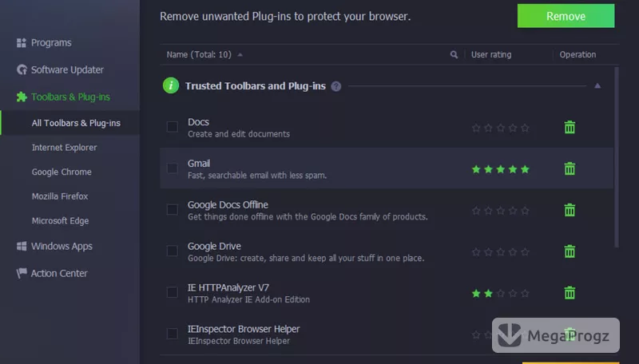This screenshot has height=364, width=639.
Task: Click the Programs grid icon
Action: point(22,43)
